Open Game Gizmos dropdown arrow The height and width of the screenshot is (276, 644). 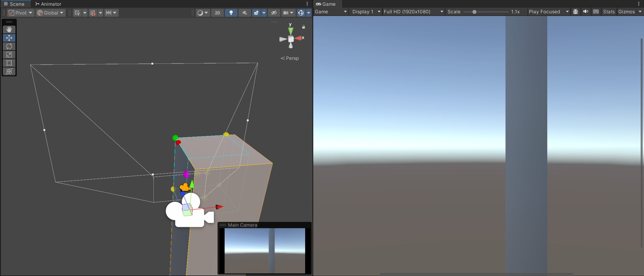[x=640, y=12]
